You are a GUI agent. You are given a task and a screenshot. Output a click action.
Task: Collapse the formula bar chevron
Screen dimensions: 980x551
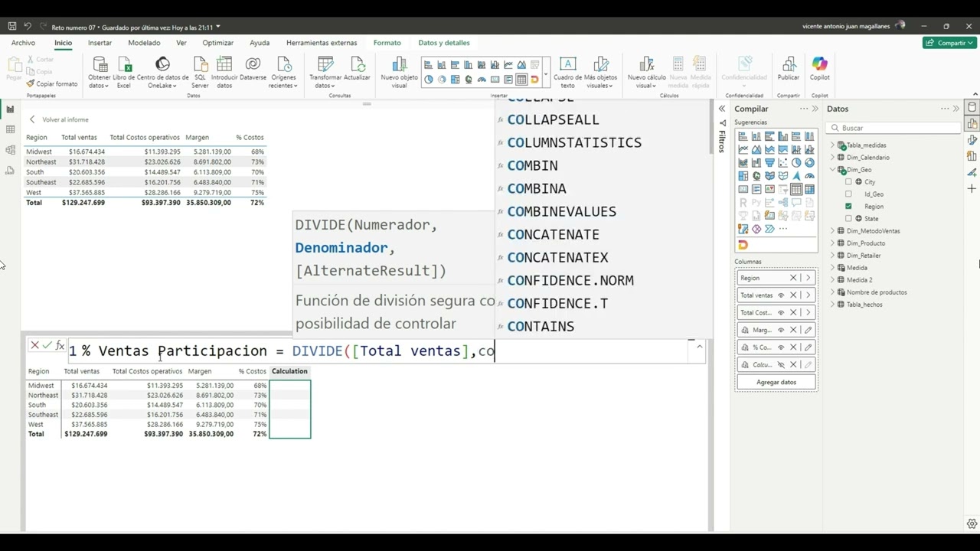699,347
